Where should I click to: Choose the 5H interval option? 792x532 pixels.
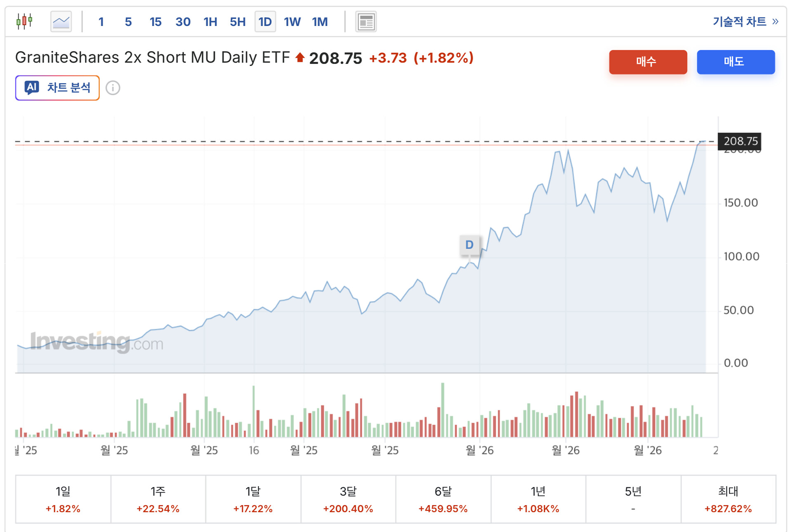click(x=238, y=22)
